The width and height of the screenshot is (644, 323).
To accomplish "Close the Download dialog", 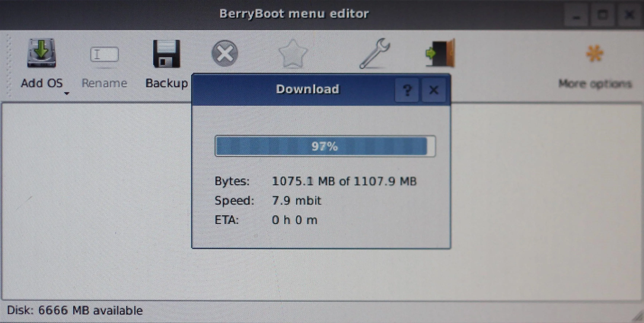I will click(434, 90).
